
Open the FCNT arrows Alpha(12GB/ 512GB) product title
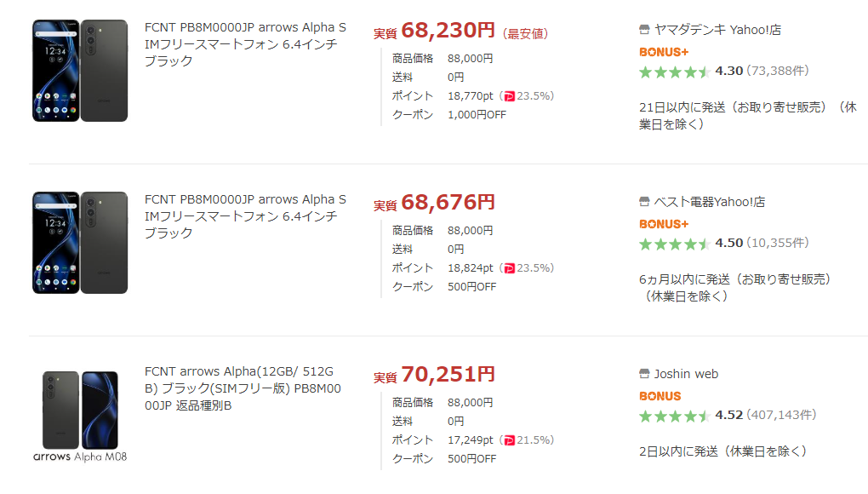(245, 388)
